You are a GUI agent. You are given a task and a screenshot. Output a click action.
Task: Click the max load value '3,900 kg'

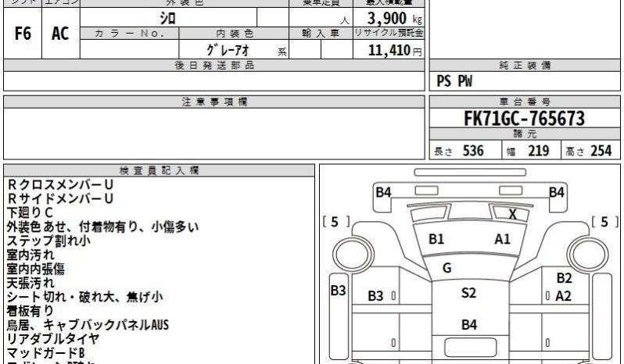[394, 18]
